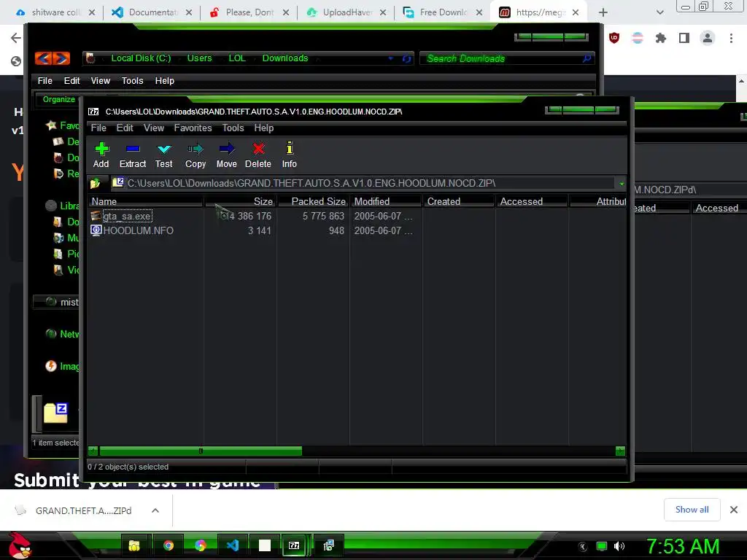Click the Test archive icon

[x=164, y=149]
